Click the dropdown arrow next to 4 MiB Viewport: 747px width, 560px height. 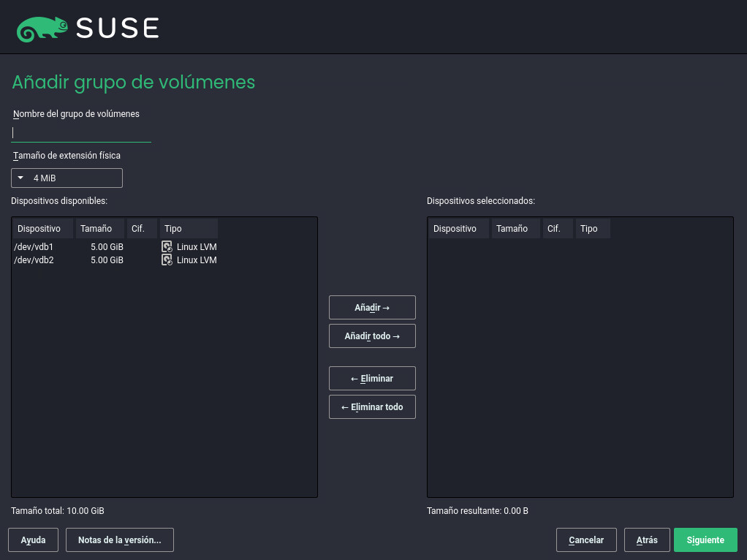(x=20, y=178)
